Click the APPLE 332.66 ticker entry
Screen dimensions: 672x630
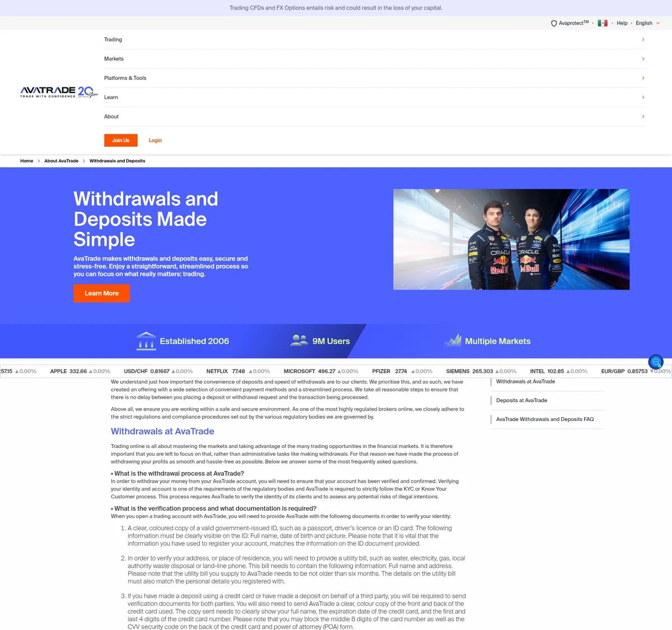pyautogui.click(x=80, y=371)
